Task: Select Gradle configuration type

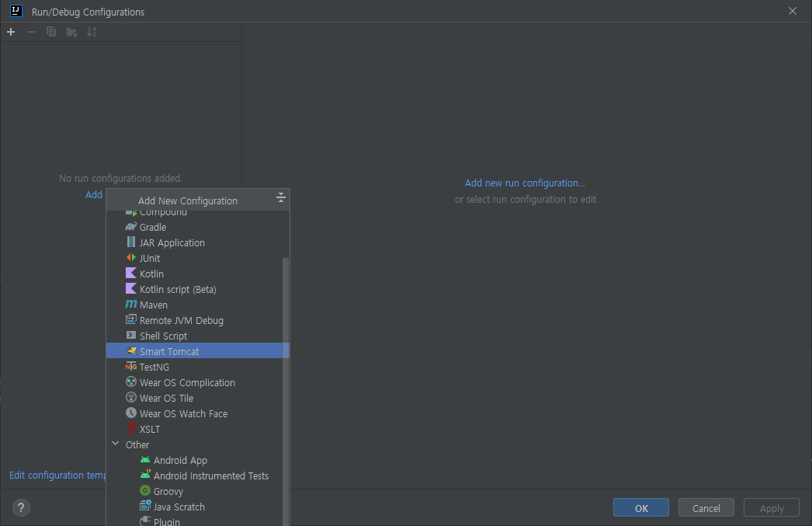Action: tap(196, 227)
